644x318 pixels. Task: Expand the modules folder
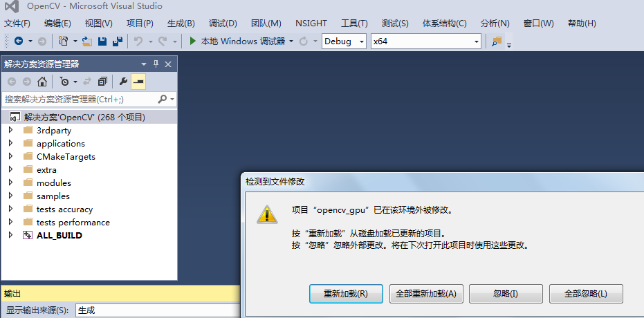pyautogui.click(x=10, y=183)
